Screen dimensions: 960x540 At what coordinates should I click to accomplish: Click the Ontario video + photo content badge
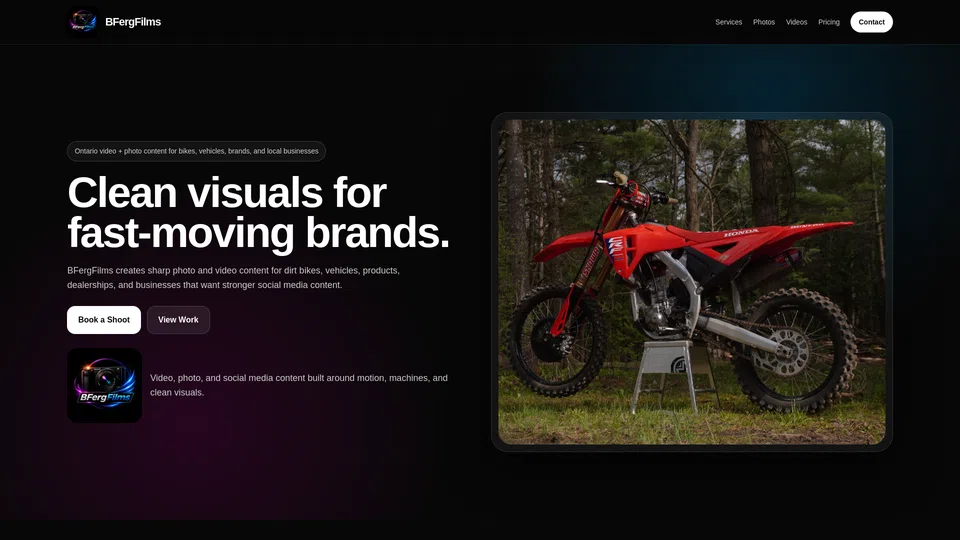point(197,151)
